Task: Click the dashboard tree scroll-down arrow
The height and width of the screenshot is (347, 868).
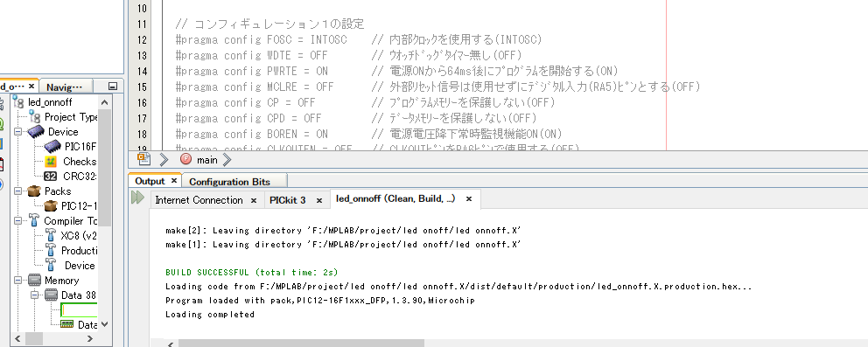Action: click(x=105, y=324)
